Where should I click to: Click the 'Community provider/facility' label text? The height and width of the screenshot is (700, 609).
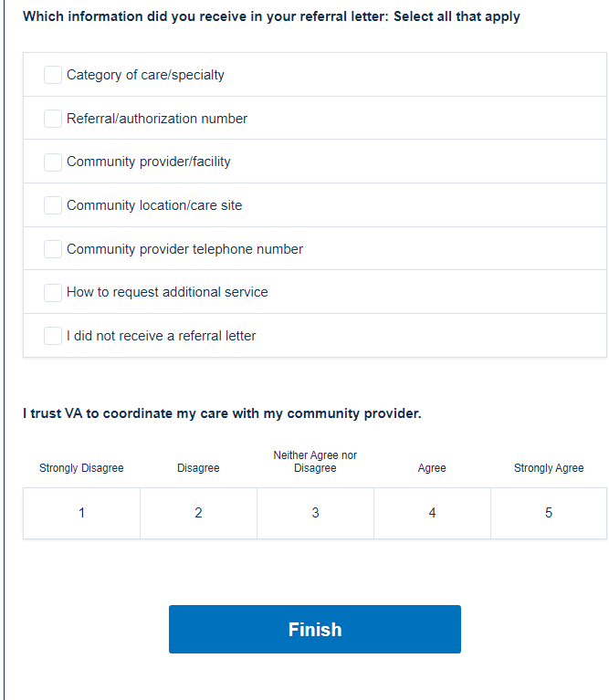click(x=149, y=162)
